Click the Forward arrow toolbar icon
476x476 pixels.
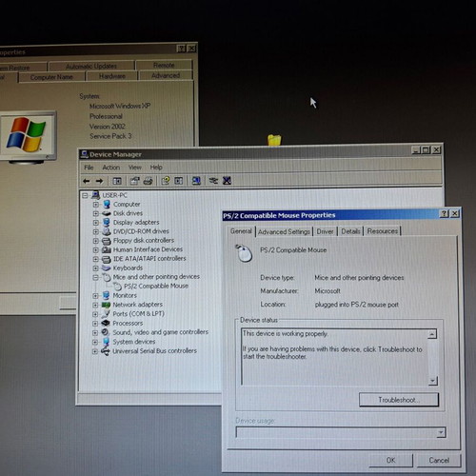pyautogui.click(x=99, y=181)
